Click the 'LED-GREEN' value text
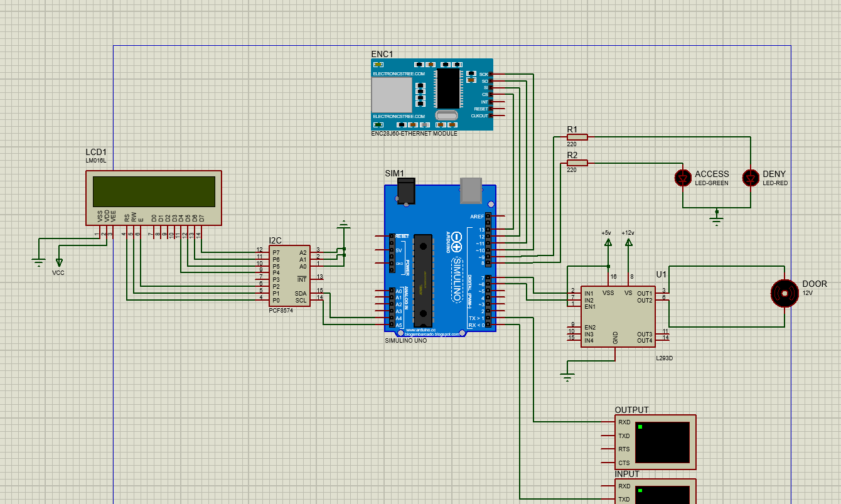 click(x=712, y=183)
